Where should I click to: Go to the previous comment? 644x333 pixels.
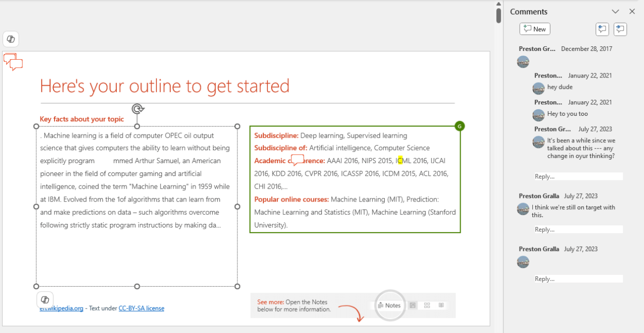pos(602,29)
